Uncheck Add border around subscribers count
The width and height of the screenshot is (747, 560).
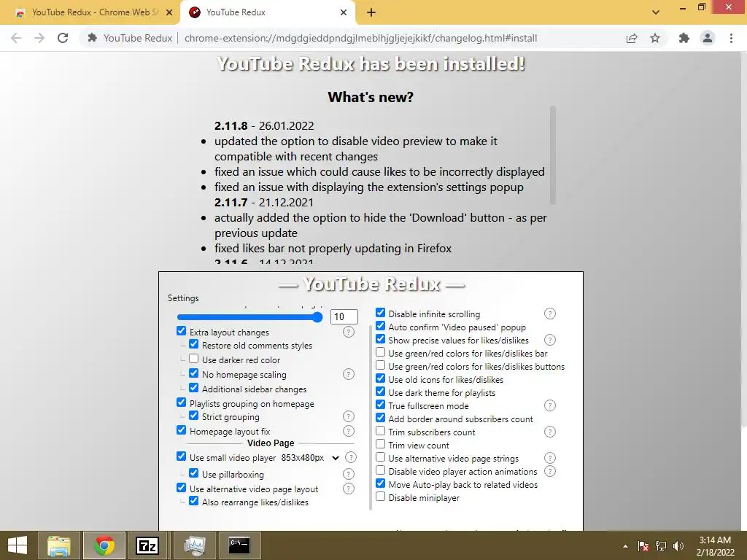pyautogui.click(x=380, y=418)
